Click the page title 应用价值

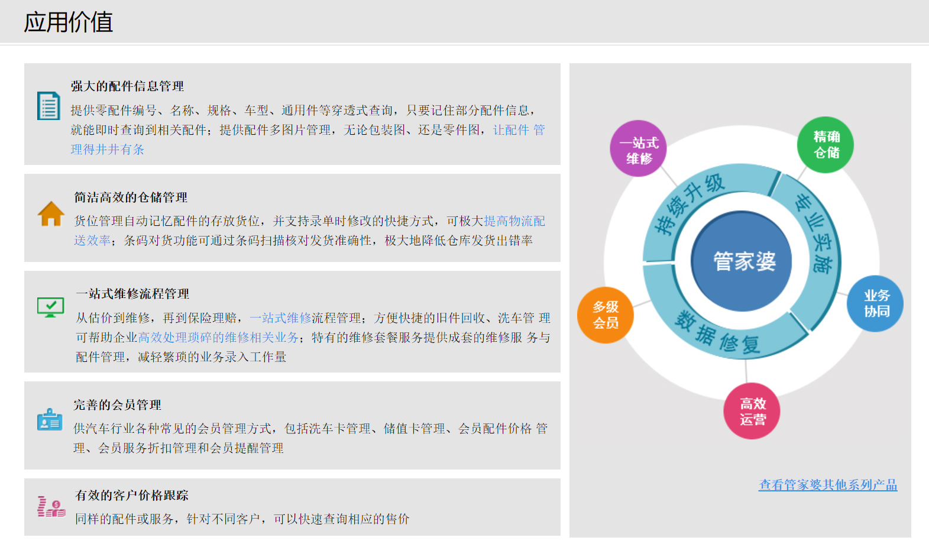coord(69,22)
